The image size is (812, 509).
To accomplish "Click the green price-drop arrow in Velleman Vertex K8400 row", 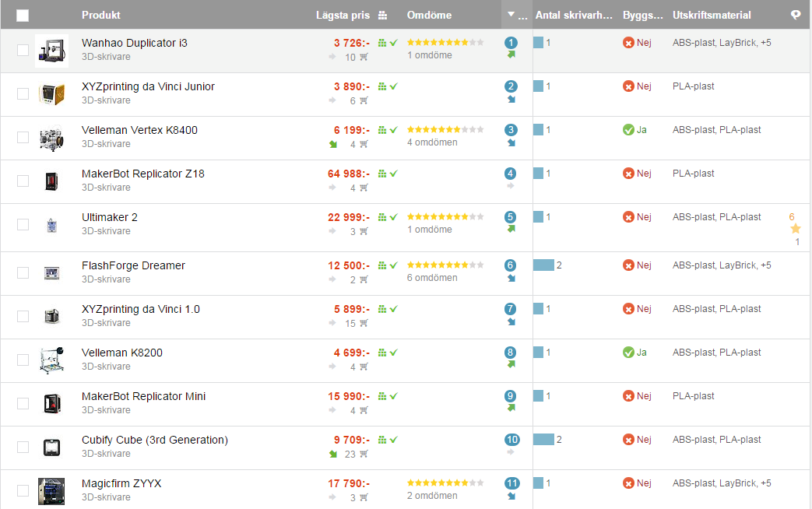I will pos(333,145).
